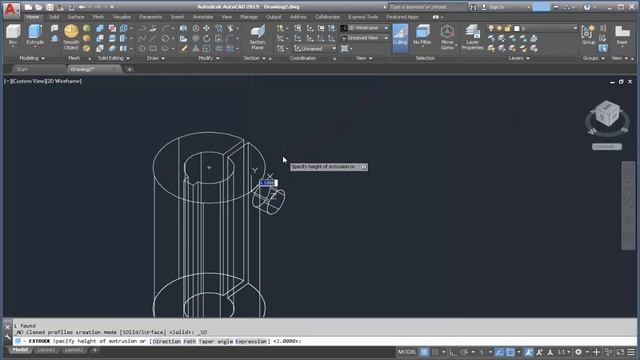This screenshot has width=640, height=360.
Task: Toggle object snap tracking in status bar
Action: tap(499, 352)
